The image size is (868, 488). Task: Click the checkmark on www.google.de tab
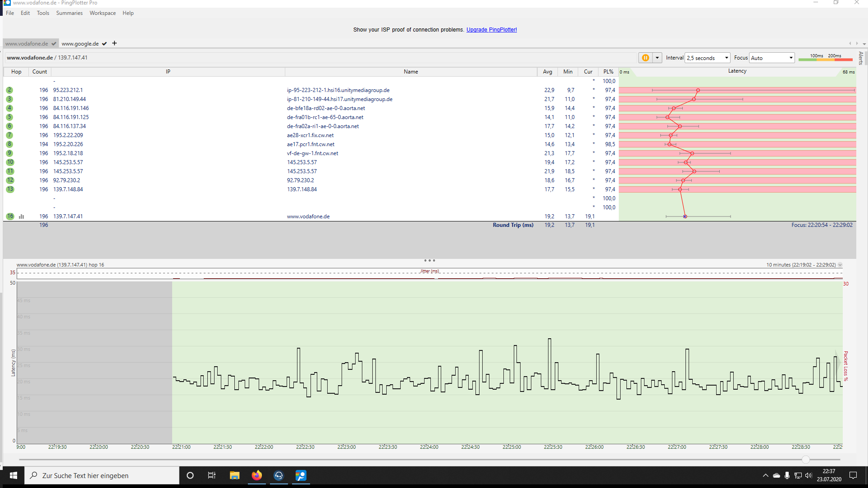(105, 44)
